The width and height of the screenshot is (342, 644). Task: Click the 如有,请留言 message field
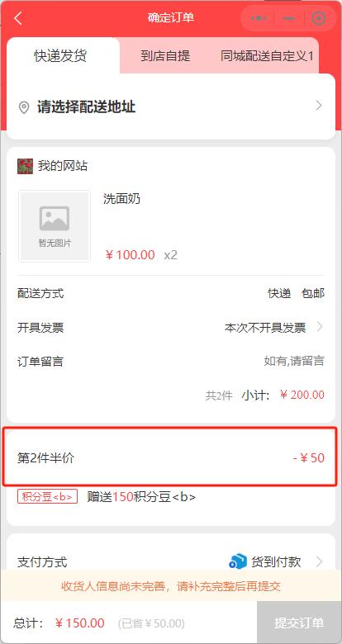(294, 361)
